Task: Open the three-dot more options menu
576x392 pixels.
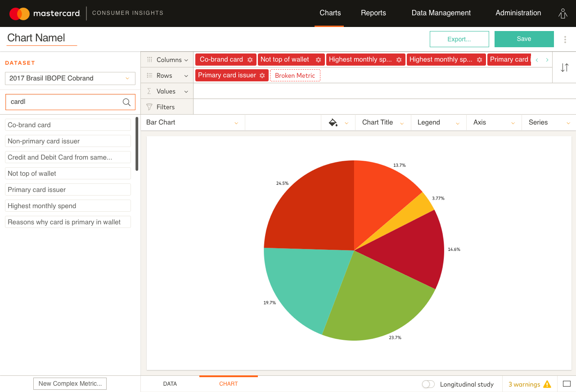Action: [565, 40]
